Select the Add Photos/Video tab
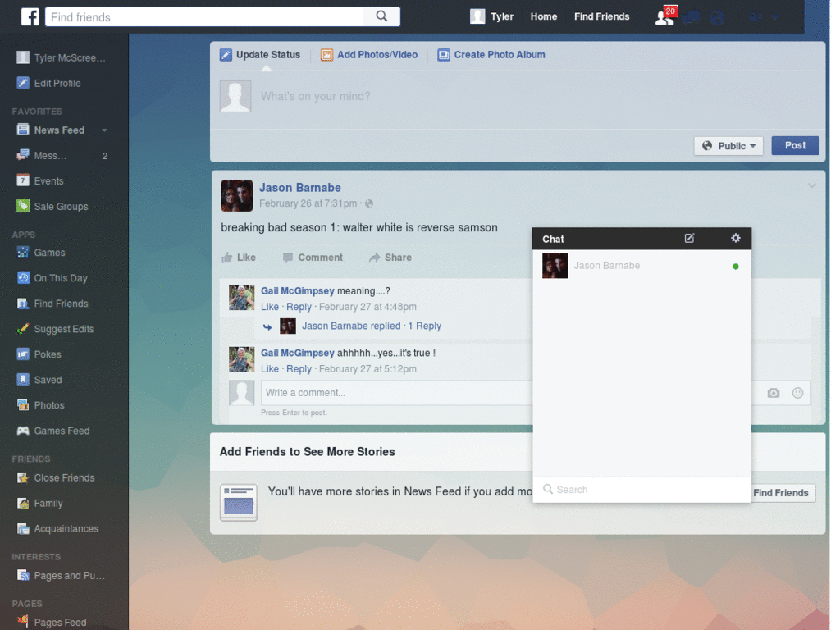The width and height of the screenshot is (840, 630). tap(369, 55)
